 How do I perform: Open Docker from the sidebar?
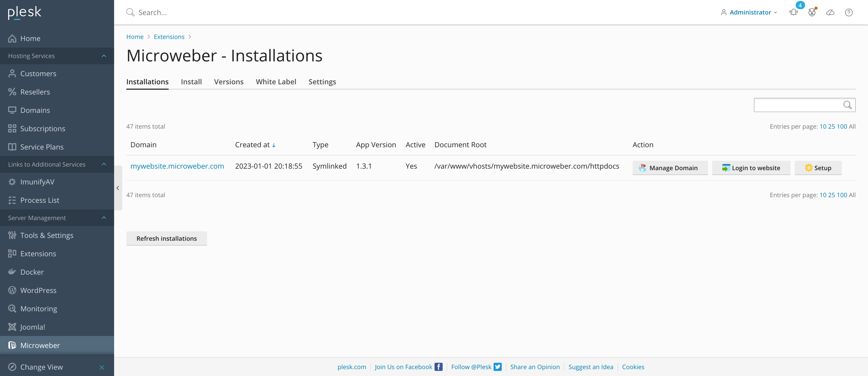(32, 272)
